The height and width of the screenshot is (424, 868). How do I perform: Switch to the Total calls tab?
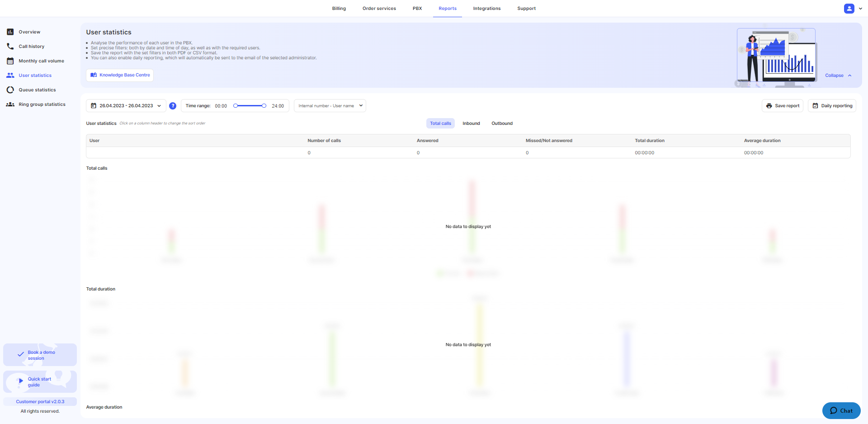coord(440,124)
